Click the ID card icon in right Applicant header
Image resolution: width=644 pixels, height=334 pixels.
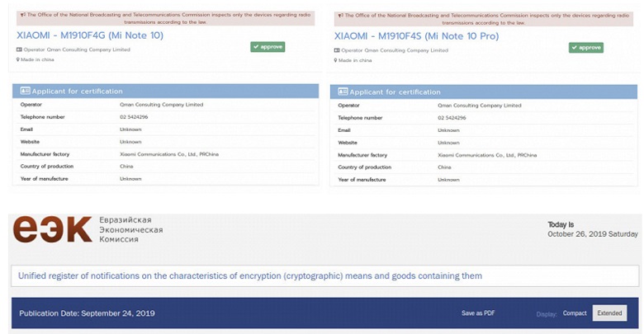[x=343, y=92]
